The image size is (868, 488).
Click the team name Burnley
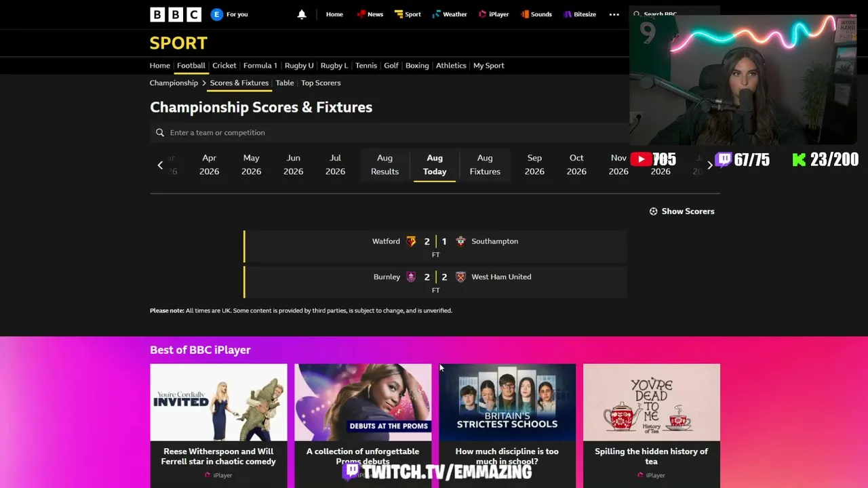[387, 277]
